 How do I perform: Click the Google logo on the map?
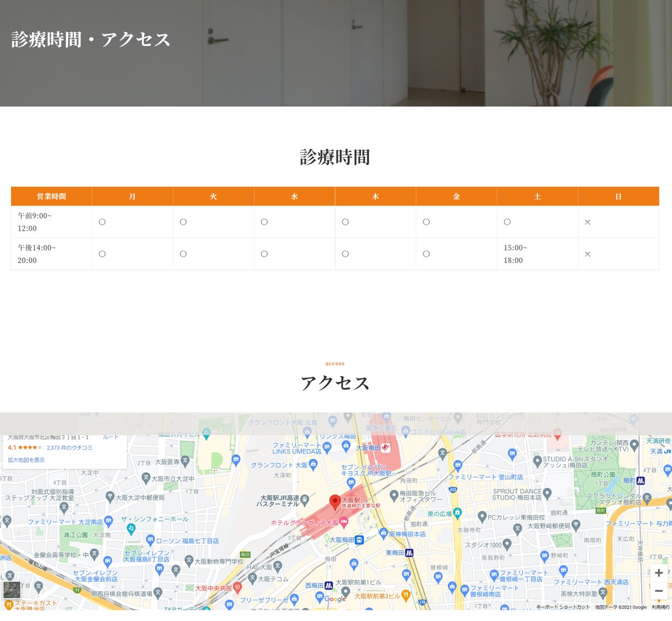tap(335, 599)
